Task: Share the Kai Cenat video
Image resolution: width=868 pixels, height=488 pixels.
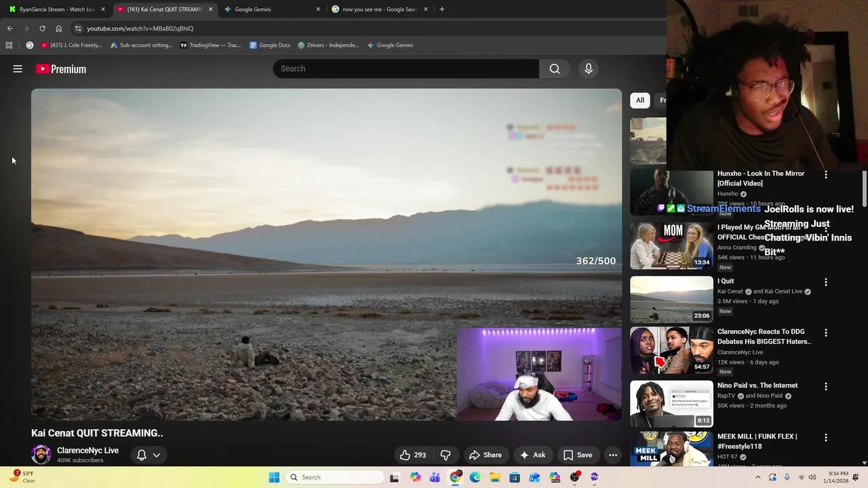Action: (x=486, y=455)
